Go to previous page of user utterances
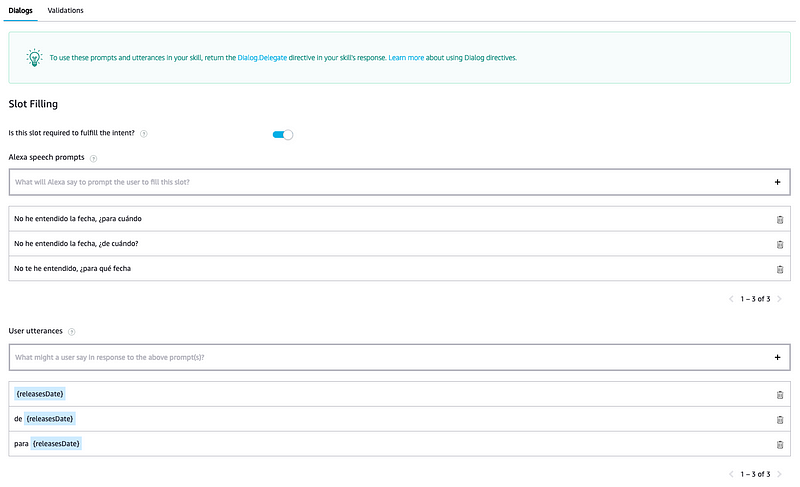Screen dimensions: 800x487 click(x=731, y=474)
